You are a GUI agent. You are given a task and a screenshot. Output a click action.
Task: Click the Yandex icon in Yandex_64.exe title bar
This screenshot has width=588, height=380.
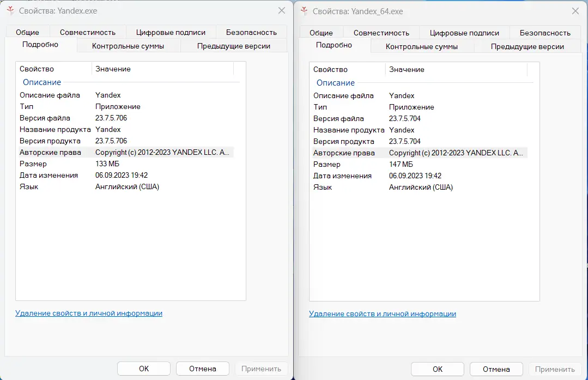tap(304, 11)
